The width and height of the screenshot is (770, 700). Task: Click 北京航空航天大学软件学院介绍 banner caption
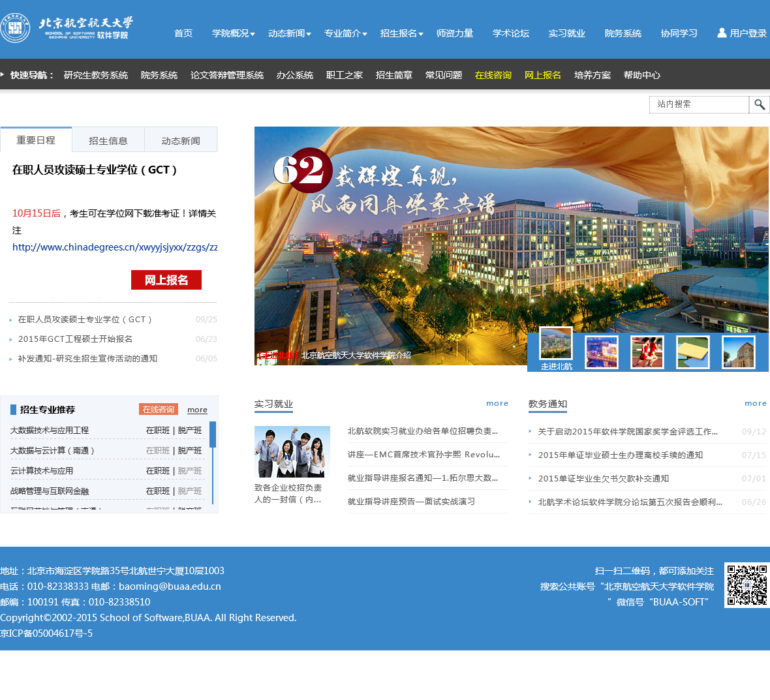click(x=356, y=355)
